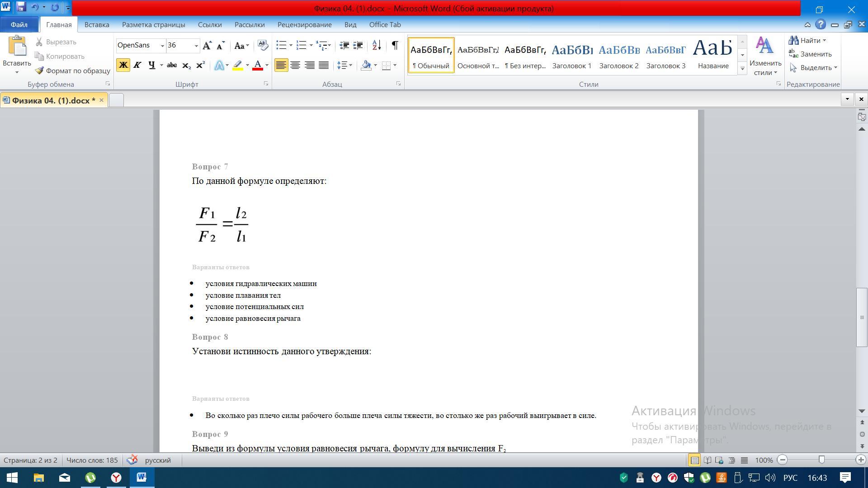
Task: Click the Sort A-Z icon
Action: tap(377, 45)
